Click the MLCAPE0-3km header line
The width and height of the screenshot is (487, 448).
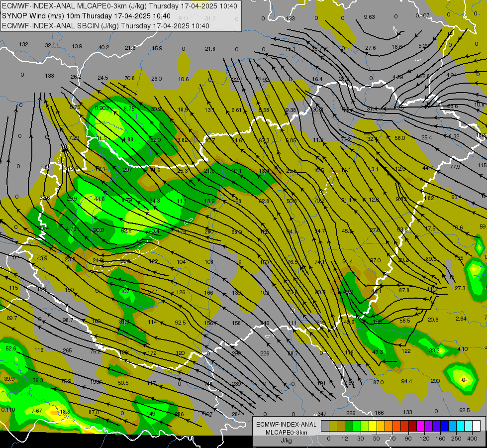tap(119, 6)
